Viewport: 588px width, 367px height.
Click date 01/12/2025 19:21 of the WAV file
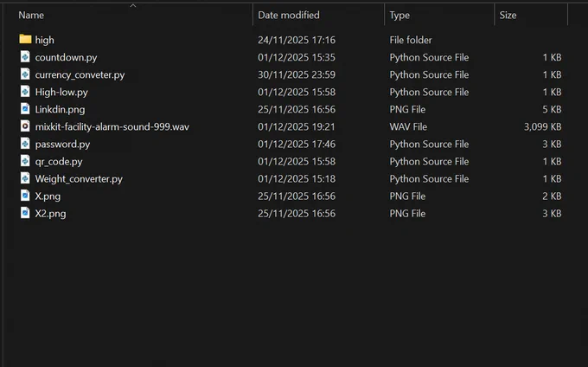pos(297,127)
